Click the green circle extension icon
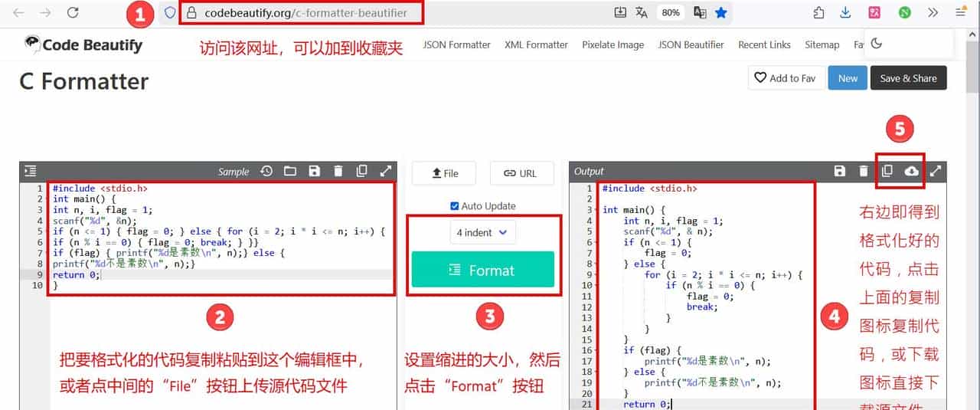This screenshot has width=980, height=410. pyautogui.click(x=904, y=12)
